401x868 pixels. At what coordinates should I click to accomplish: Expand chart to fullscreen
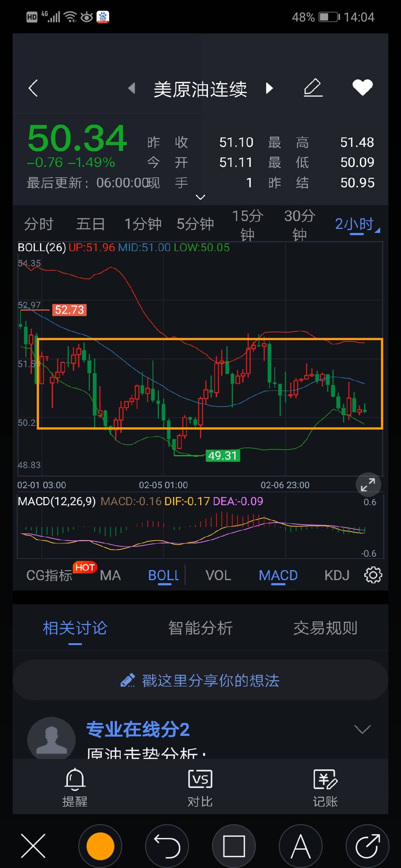[x=368, y=485]
